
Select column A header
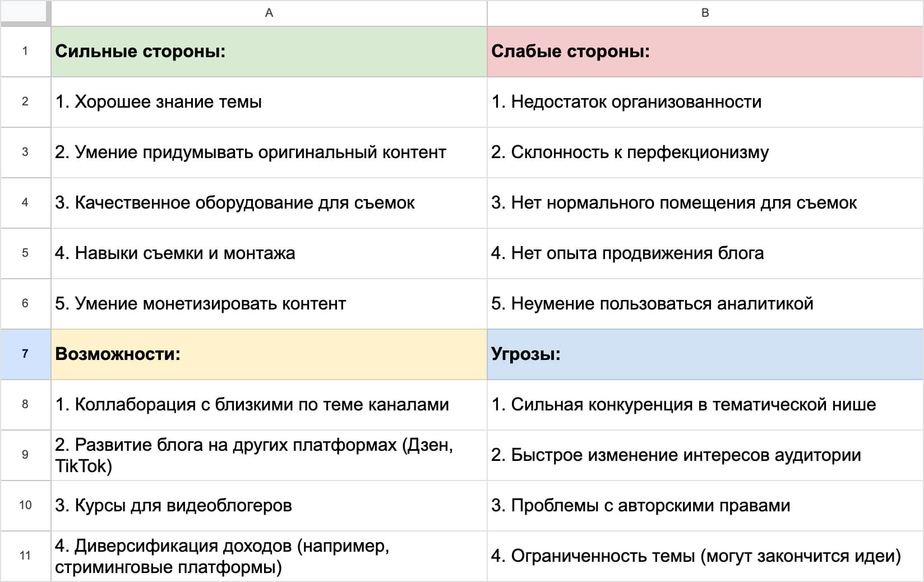(269, 13)
